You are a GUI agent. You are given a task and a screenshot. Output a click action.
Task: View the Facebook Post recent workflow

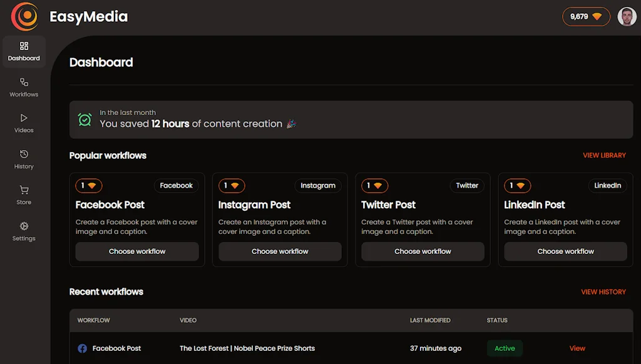point(577,348)
